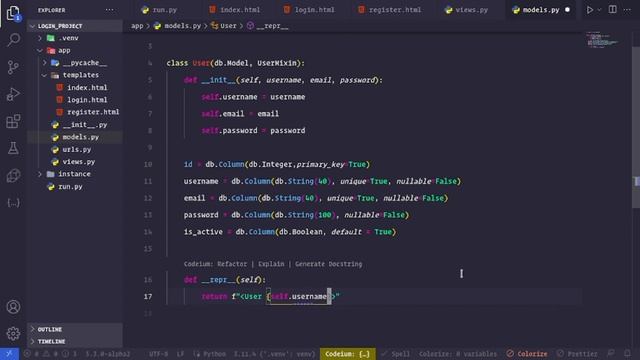Open the run button dropdown arrow
The height and width of the screenshot is (360, 640).
(599, 10)
